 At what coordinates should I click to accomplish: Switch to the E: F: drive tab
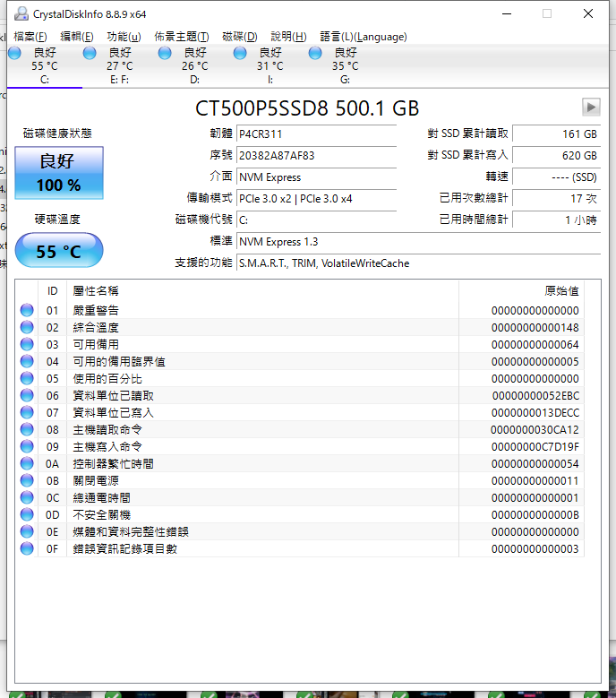pyautogui.click(x=120, y=66)
